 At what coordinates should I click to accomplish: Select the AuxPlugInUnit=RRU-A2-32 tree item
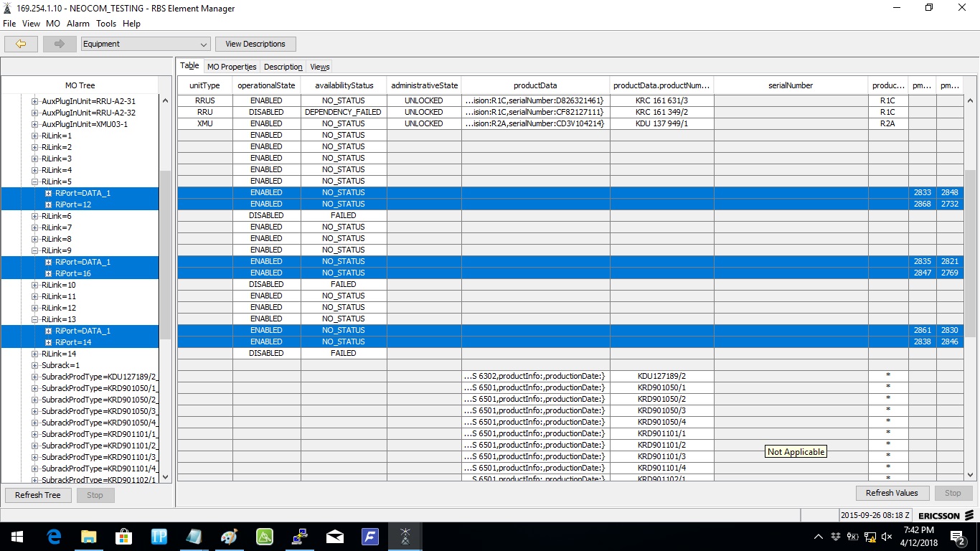pos(88,113)
